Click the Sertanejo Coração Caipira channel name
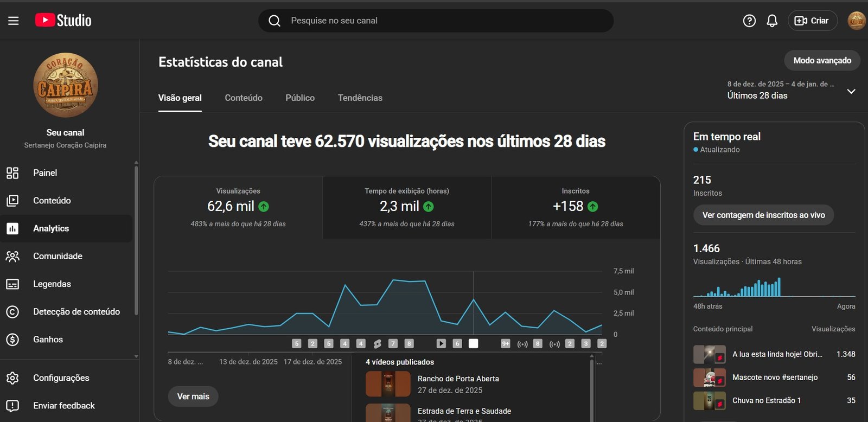The width and height of the screenshot is (868, 422). pyautogui.click(x=65, y=145)
